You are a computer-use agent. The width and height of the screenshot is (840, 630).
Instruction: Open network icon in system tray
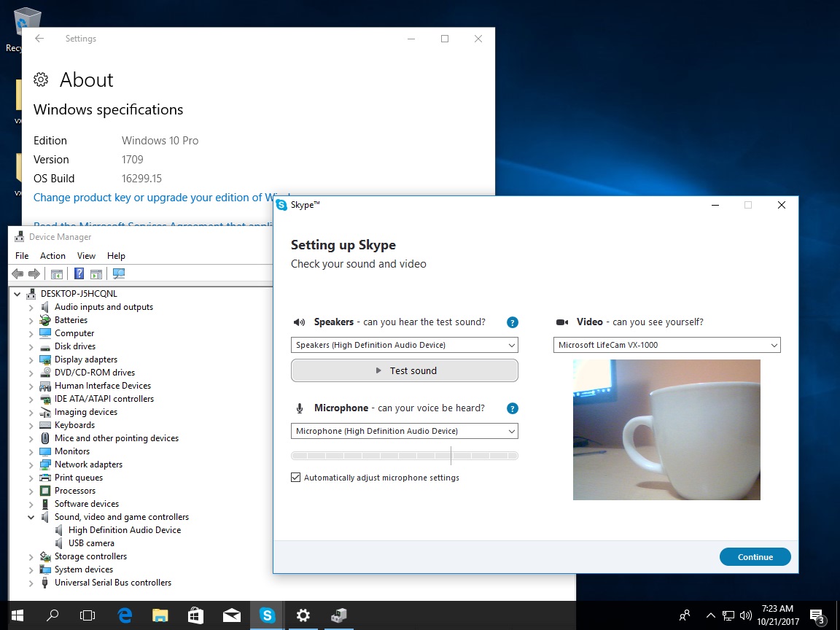(728, 615)
